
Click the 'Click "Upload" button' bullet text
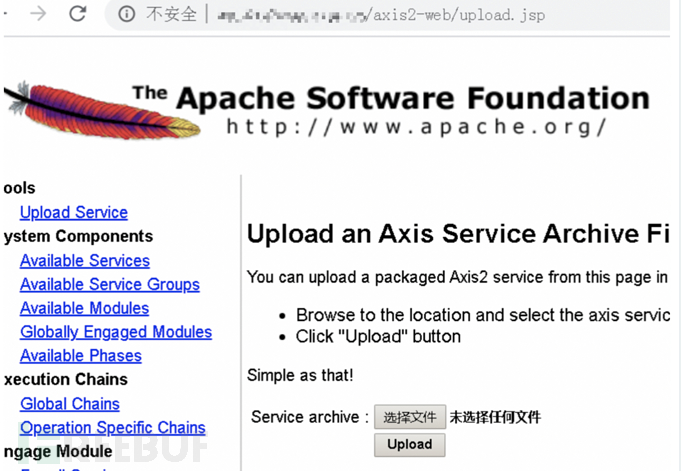coord(378,337)
